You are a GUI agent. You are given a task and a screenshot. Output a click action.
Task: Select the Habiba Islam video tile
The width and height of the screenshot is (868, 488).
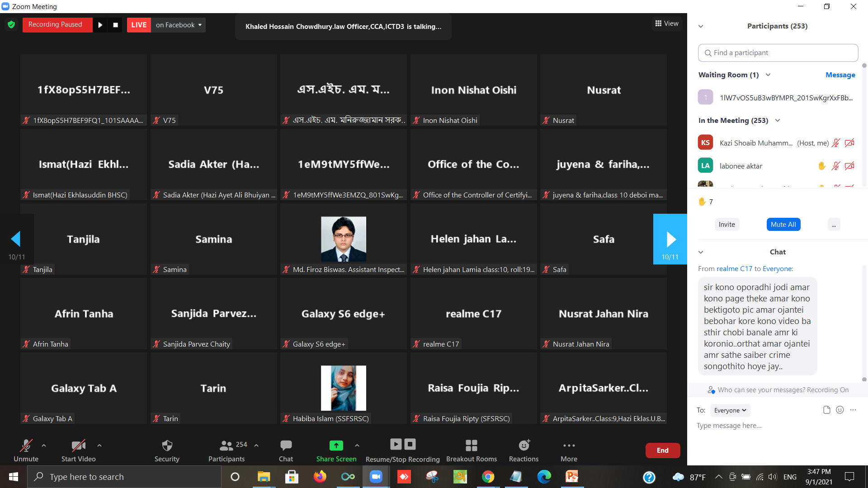(x=343, y=388)
